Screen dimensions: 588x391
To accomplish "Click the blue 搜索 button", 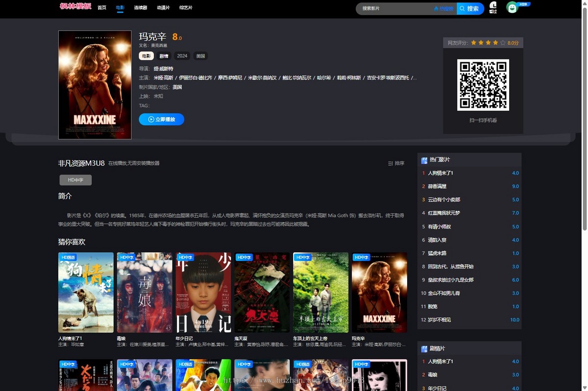I will coord(470,8).
